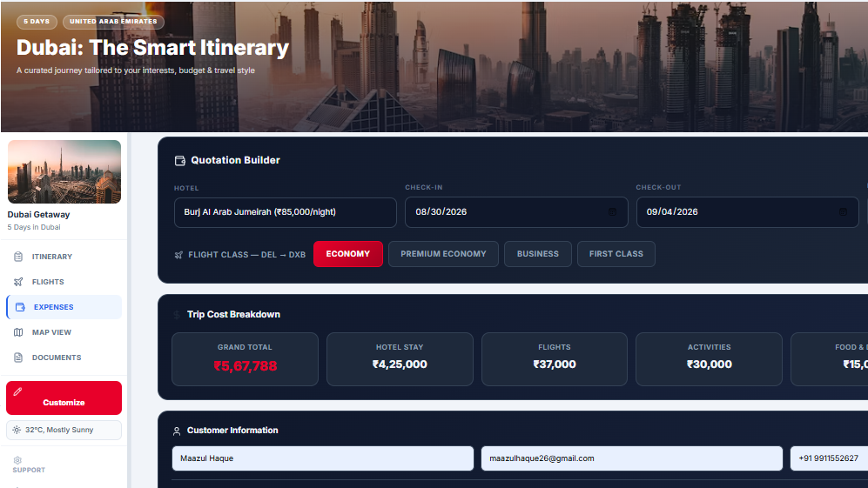Click the Customer Information person icon
Viewport: 868px width, 488px height.
177,431
